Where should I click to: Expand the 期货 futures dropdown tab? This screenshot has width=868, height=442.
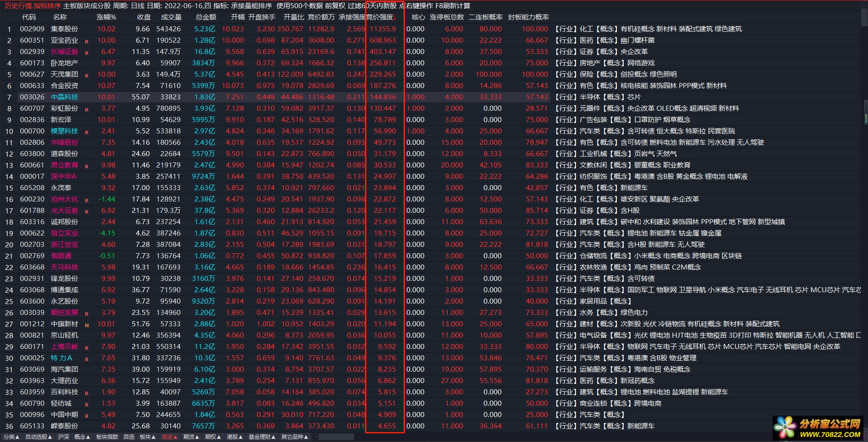click(191, 437)
